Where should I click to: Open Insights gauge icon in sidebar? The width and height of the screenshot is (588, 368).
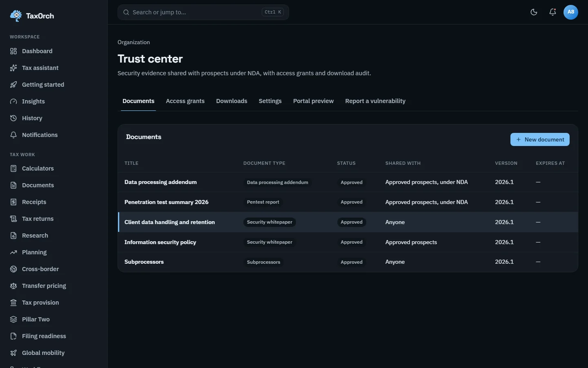(13, 101)
